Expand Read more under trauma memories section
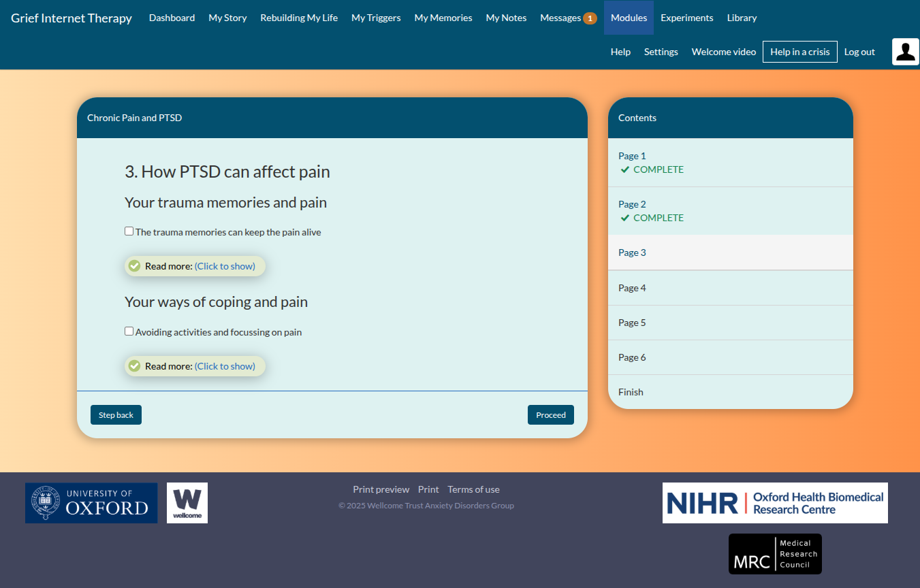The image size is (920, 588). (225, 266)
